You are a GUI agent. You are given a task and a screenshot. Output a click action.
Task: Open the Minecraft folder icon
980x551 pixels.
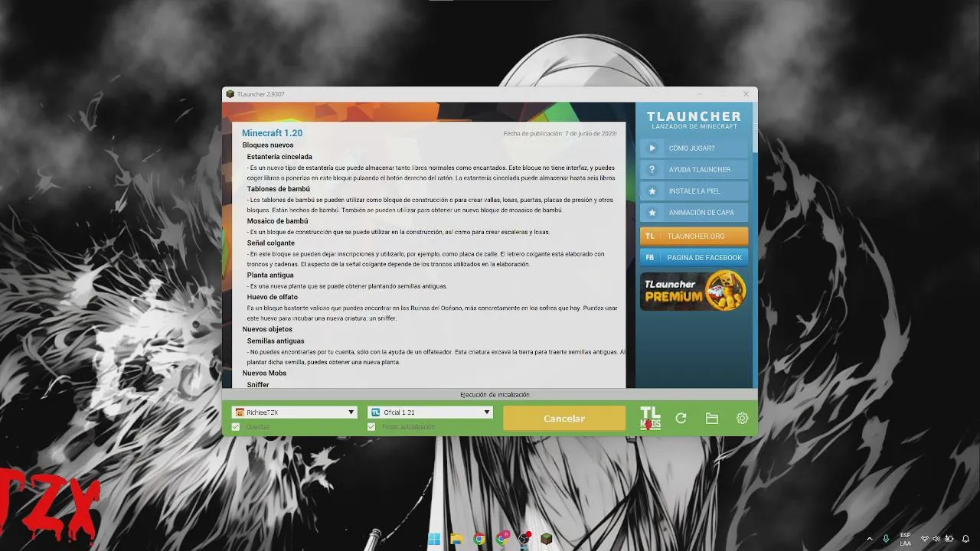(712, 419)
